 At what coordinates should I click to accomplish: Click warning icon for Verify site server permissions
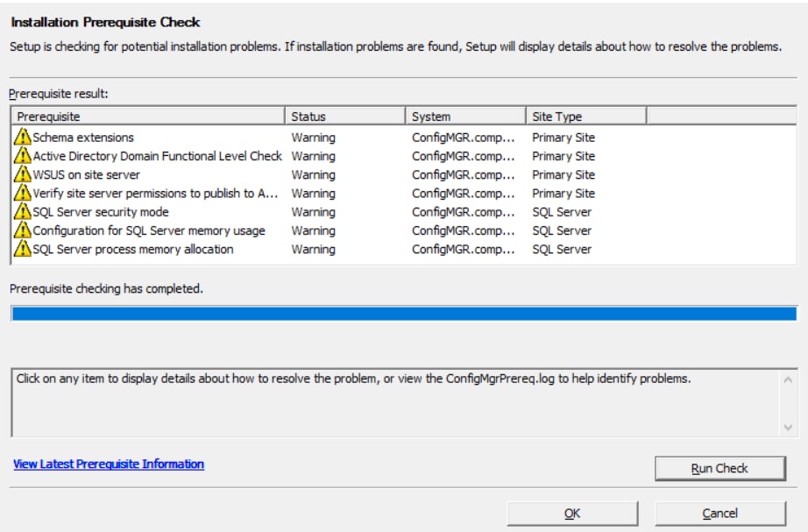tap(22, 192)
